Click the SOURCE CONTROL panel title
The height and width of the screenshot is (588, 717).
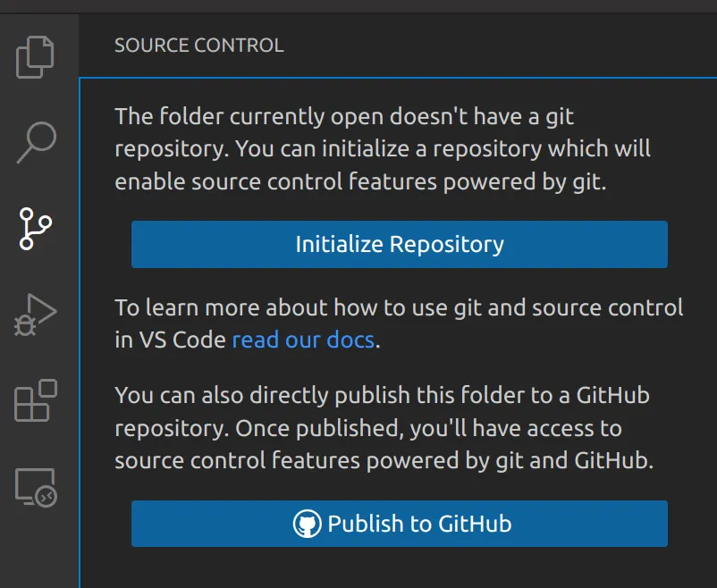pos(198,46)
